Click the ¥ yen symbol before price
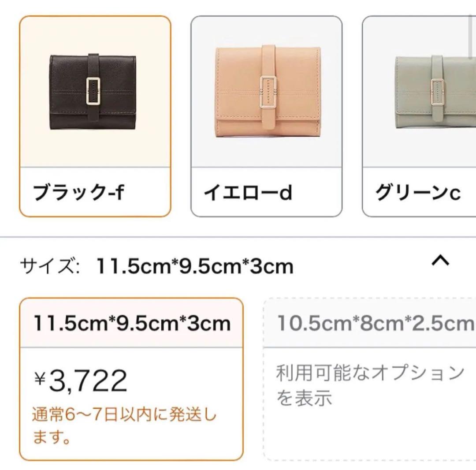Image resolution: width=476 pixels, height=470 pixels. pyautogui.click(x=40, y=378)
